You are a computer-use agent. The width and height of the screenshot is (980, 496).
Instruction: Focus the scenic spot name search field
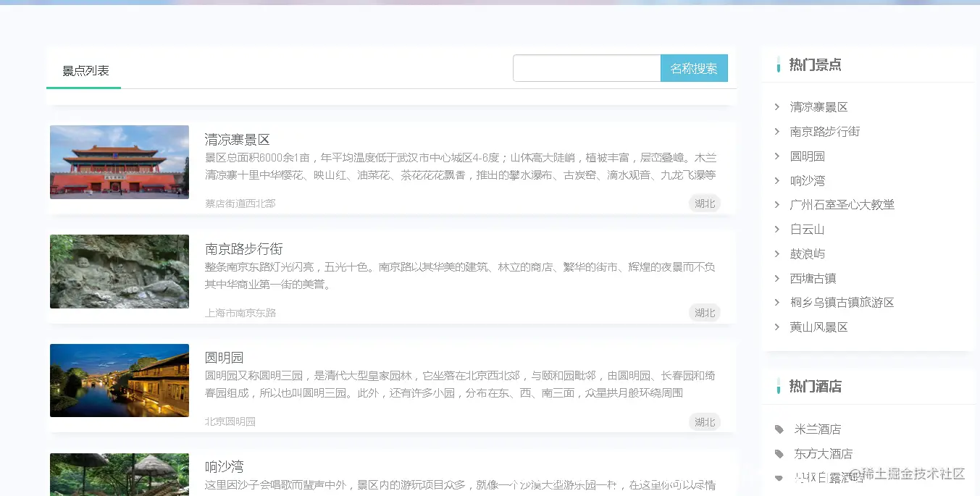coord(587,68)
